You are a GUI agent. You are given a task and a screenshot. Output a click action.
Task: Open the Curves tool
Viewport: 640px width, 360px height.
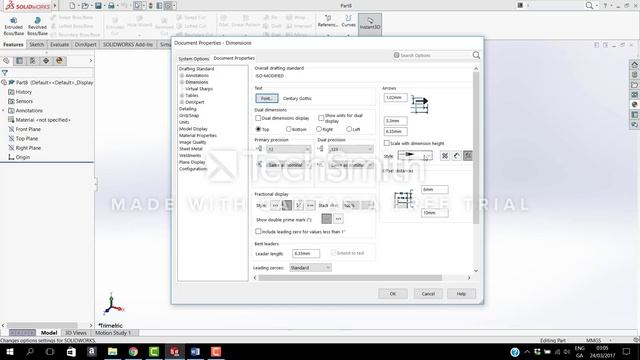[x=348, y=21]
